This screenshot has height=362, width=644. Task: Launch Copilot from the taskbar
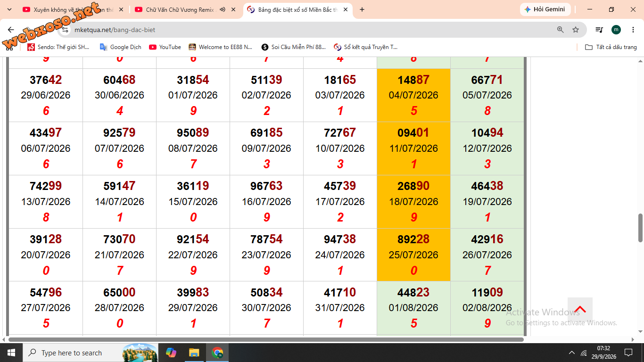pyautogui.click(x=171, y=353)
